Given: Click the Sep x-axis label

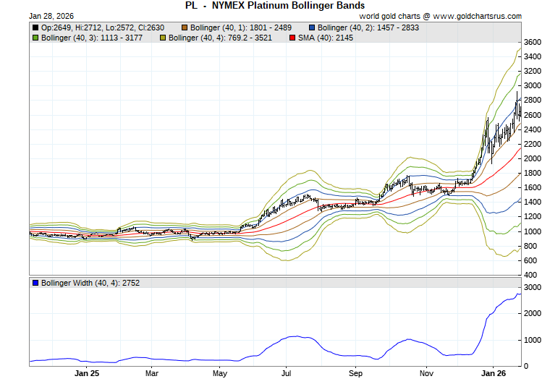Looking at the screenshot, I should (x=355, y=374).
